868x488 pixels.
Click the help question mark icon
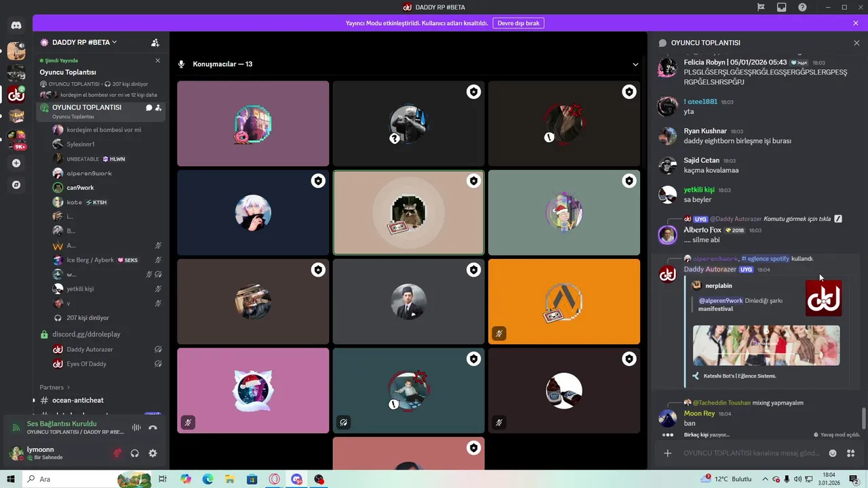pos(803,7)
